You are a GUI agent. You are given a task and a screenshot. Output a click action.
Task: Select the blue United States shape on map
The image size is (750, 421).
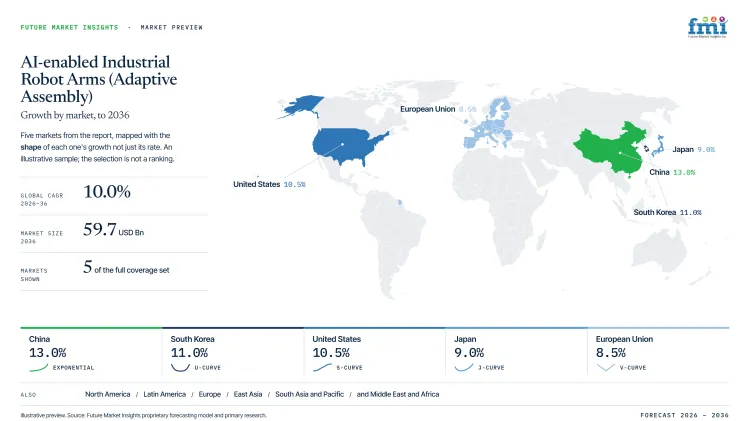[x=349, y=146]
